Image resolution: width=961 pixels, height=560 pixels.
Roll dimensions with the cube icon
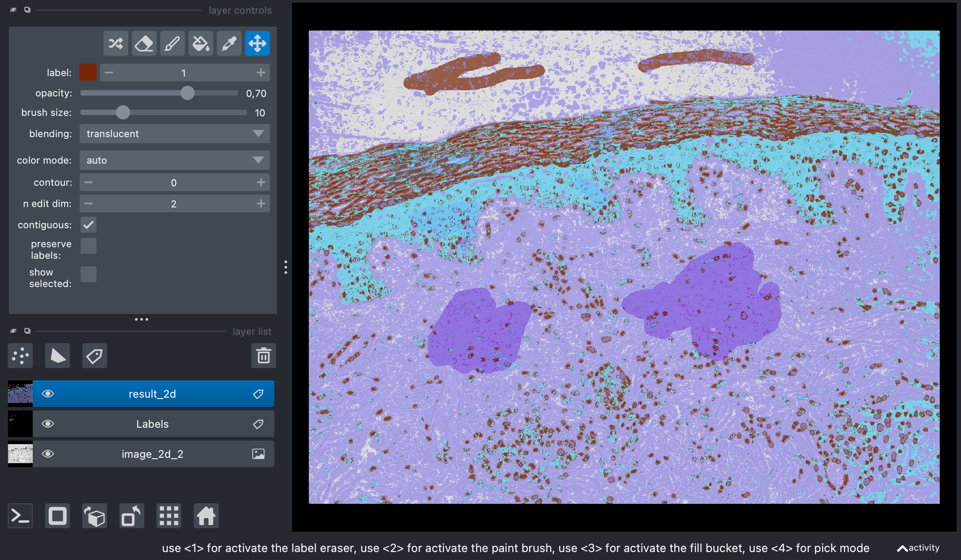[95, 516]
